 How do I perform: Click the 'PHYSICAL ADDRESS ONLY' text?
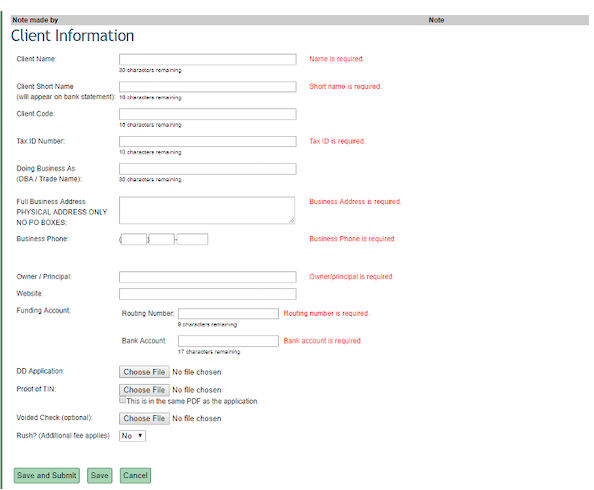[x=62, y=212]
